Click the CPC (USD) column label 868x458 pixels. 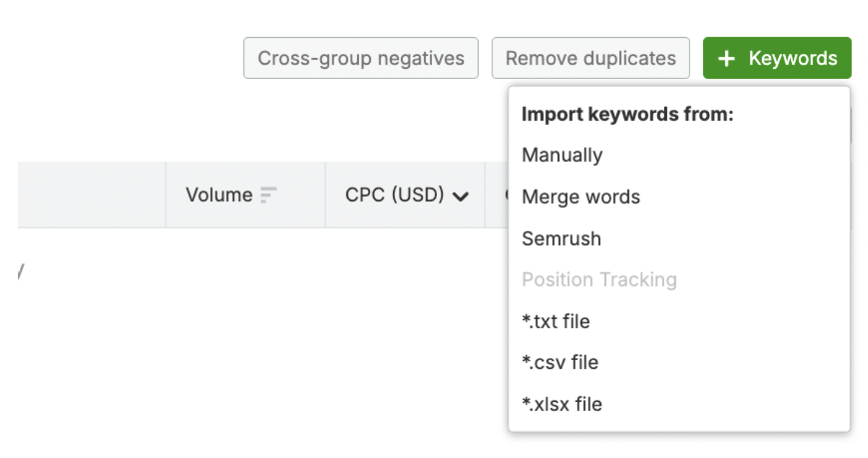395,195
